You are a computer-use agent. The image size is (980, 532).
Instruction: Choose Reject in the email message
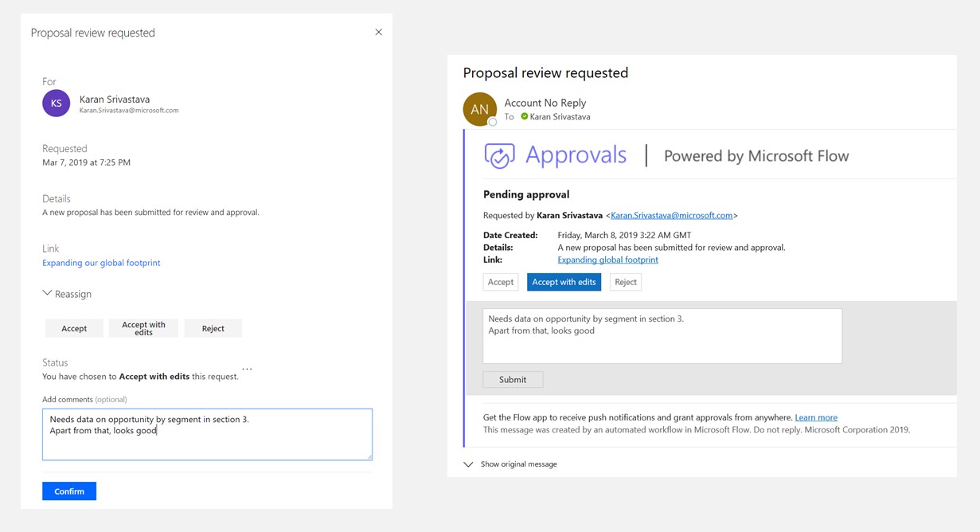coord(625,281)
